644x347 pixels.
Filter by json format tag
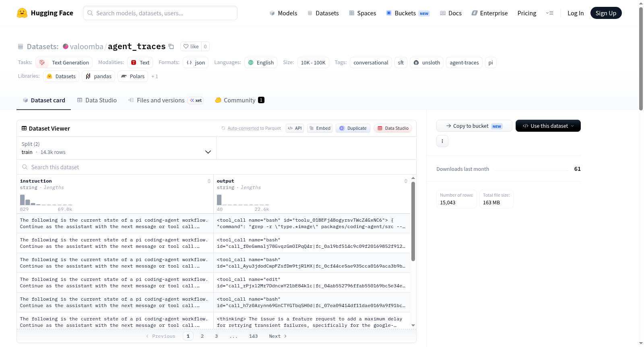click(196, 62)
